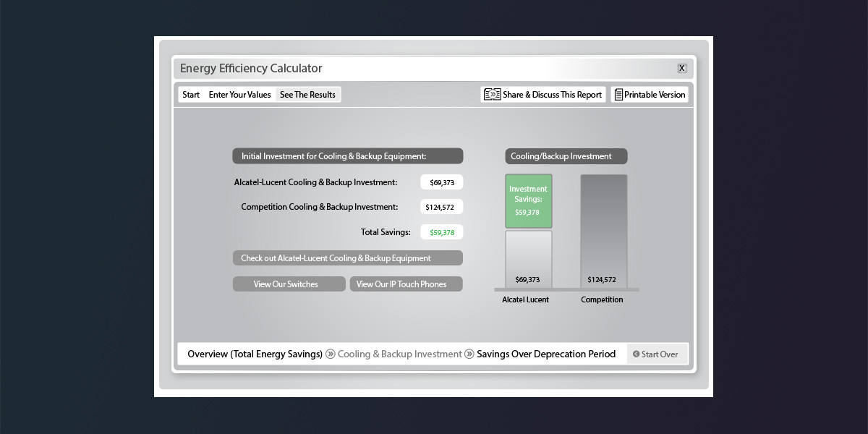
Task: Click the Share & Discuss report icon
Action: click(x=492, y=95)
